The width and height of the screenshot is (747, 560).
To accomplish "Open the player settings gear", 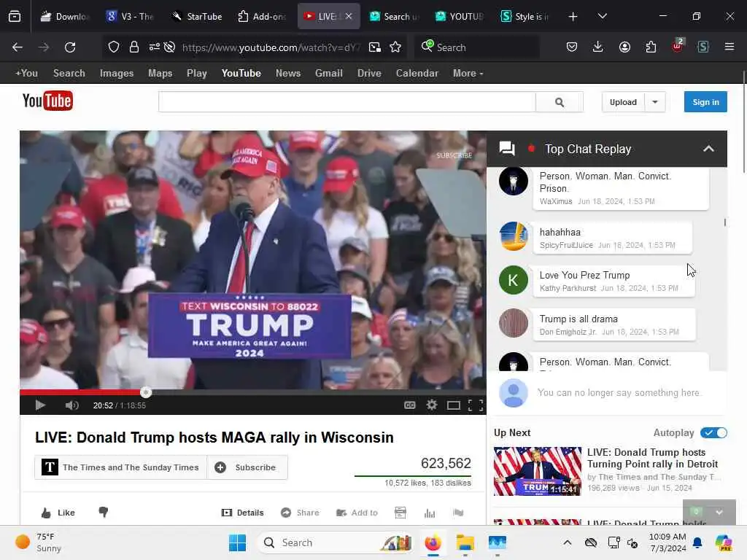I will tap(432, 405).
